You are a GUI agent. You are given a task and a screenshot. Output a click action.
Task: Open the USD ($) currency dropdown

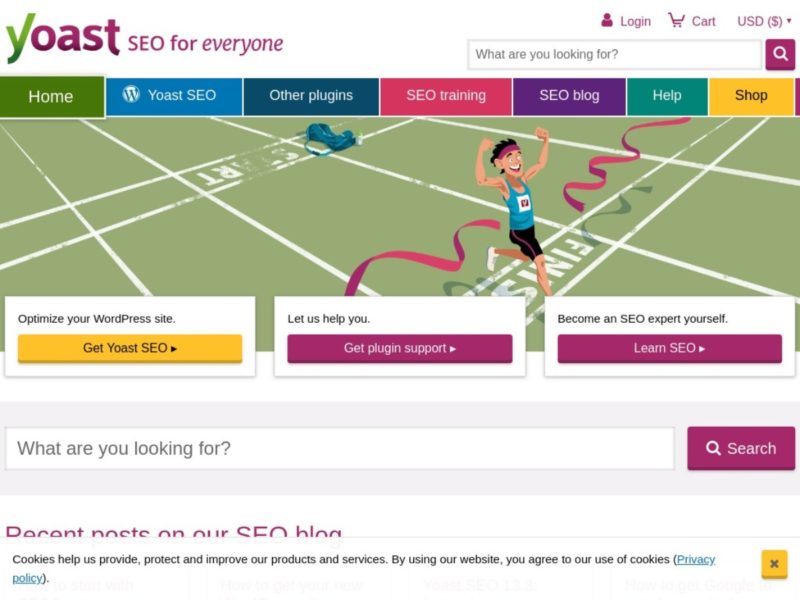click(x=764, y=21)
